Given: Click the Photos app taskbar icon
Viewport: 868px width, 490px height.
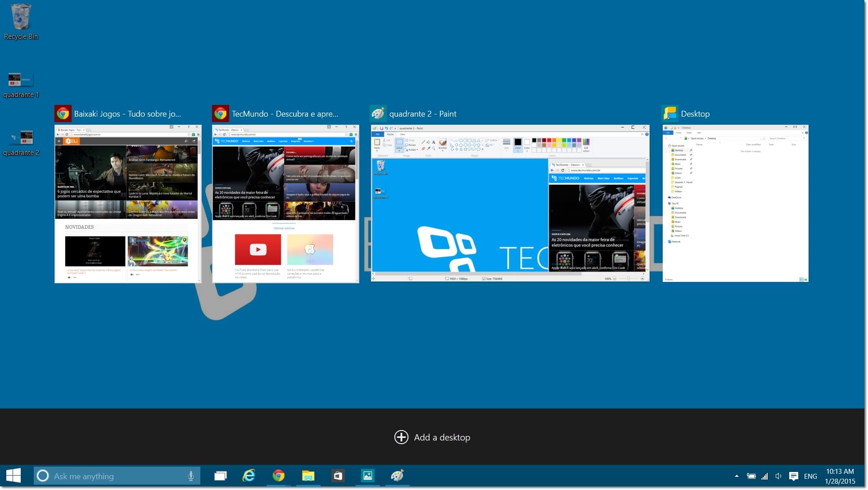Looking at the screenshot, I should (x=367, y=476).
